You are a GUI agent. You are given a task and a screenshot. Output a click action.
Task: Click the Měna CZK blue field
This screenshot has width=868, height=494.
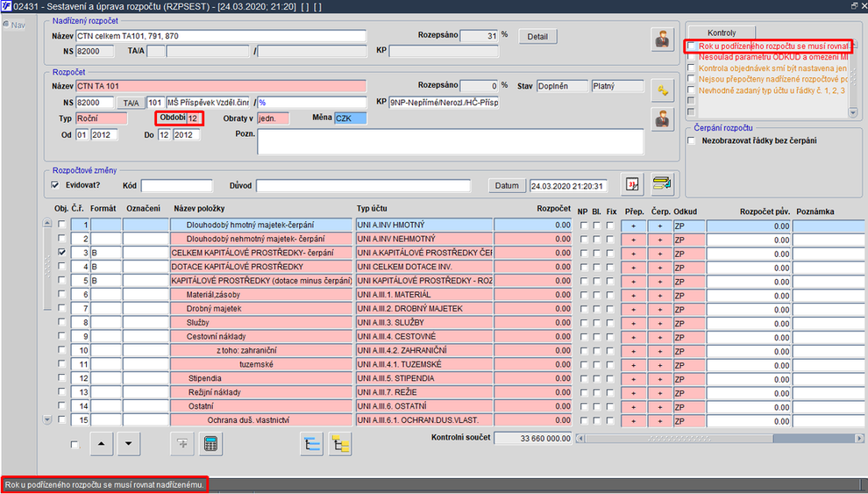tap(351, 118)
